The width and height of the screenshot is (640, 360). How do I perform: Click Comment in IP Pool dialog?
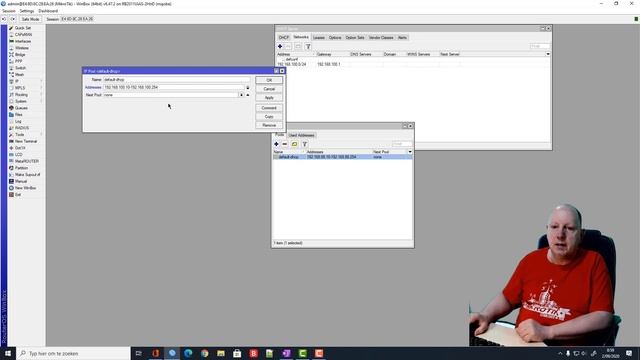click(269, 108)
